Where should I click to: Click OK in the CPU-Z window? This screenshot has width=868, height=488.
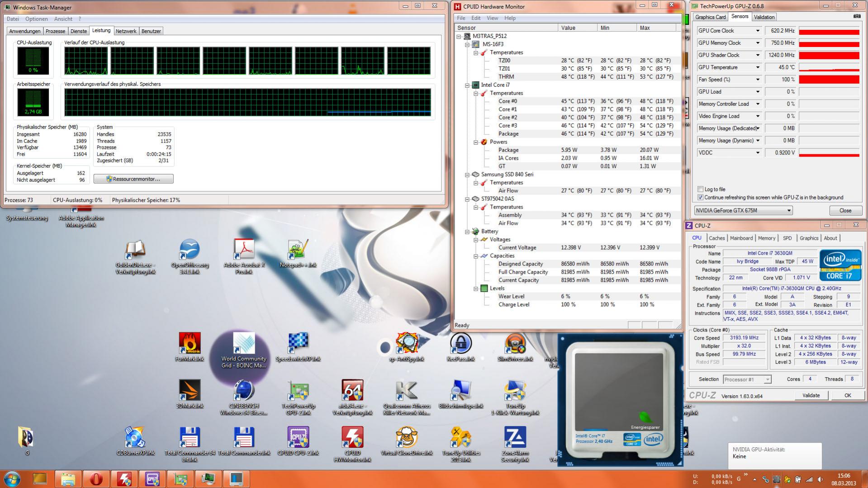[848, 395]
